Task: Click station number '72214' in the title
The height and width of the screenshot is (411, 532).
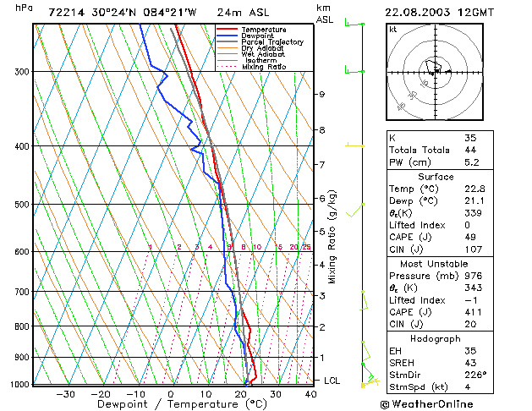Action: 66,13
